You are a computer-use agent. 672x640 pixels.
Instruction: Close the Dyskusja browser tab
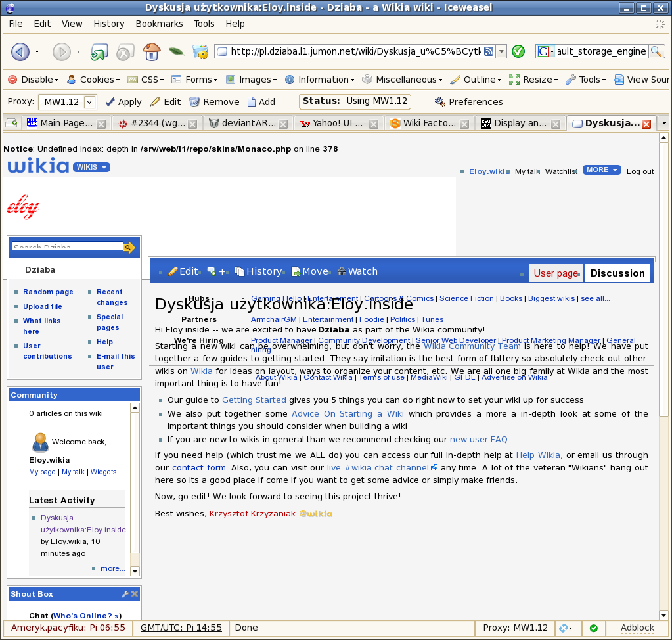(x=646, y=124)
